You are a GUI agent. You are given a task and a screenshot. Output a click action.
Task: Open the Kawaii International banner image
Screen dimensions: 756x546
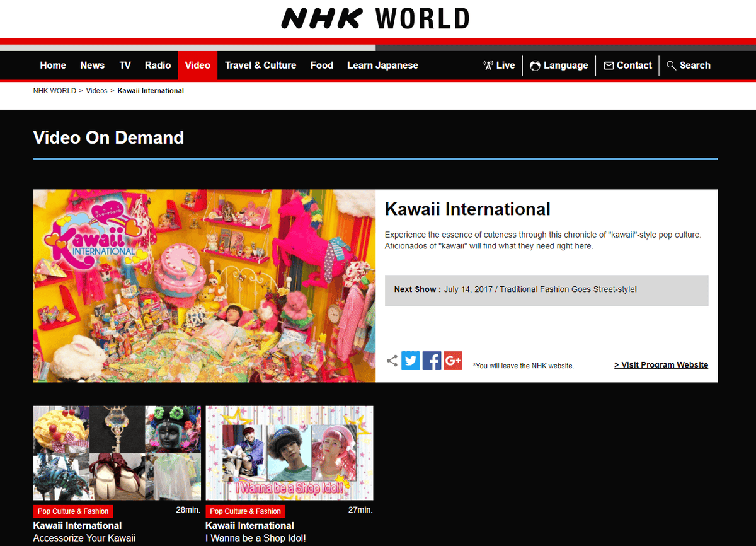[204, 286]
